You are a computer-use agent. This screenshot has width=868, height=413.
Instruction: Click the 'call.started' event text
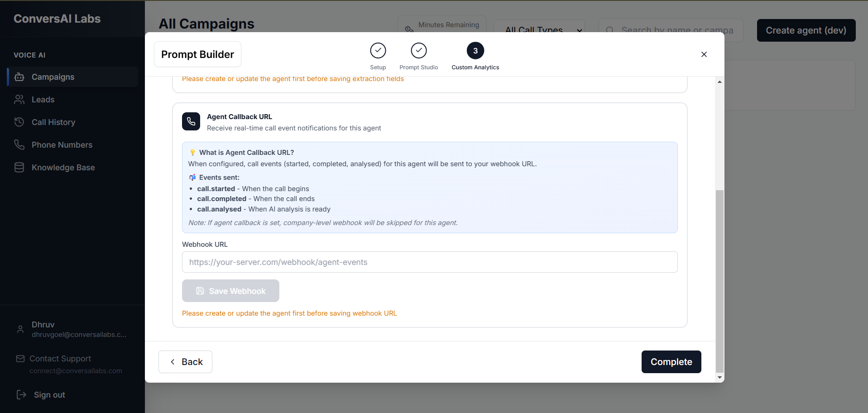(x=216, y=189)
